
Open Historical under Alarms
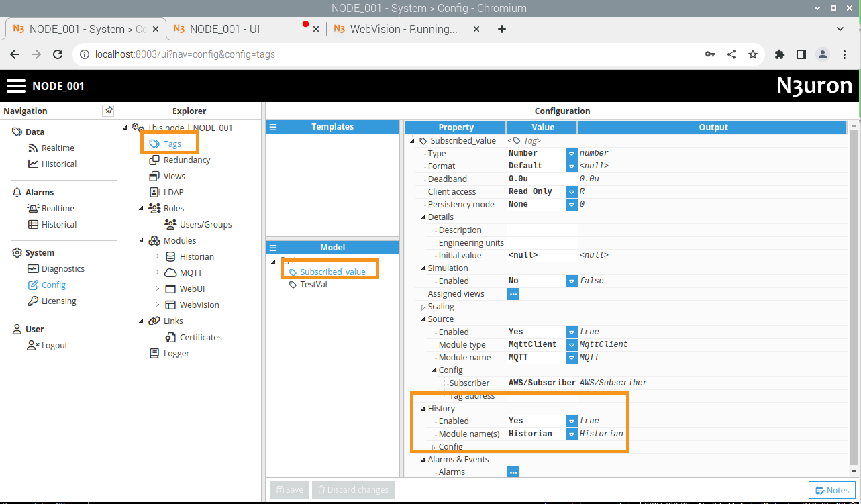pyautogui.click(x=52, y=225)
